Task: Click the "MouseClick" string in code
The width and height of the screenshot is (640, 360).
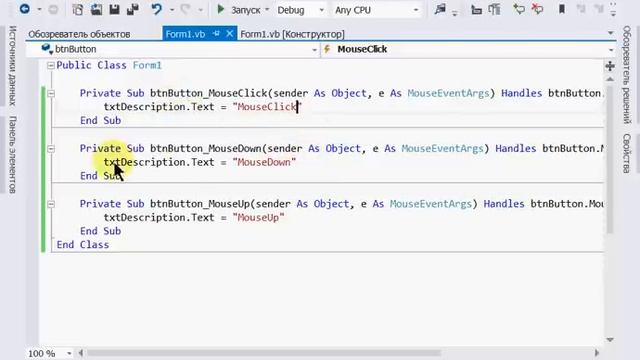Action: [267, 107]
